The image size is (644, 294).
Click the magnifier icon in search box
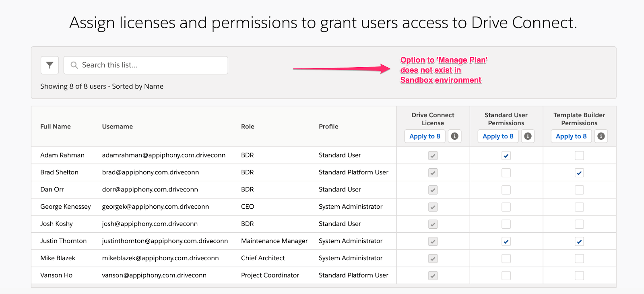tap(74, 65)
